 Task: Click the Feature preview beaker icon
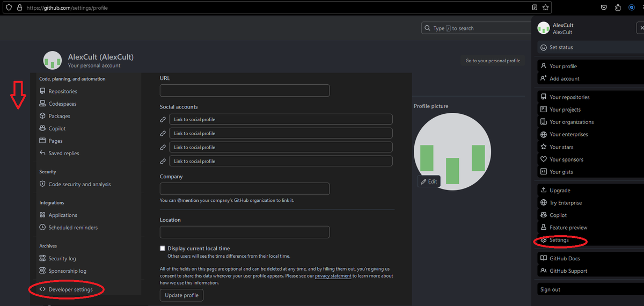tap(544, 228)
